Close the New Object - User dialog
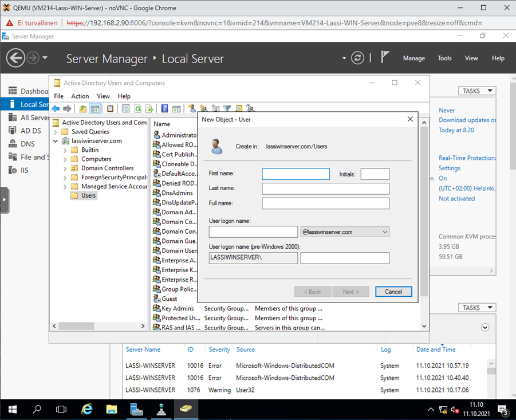The image size is (516, 420). (410, 119)
